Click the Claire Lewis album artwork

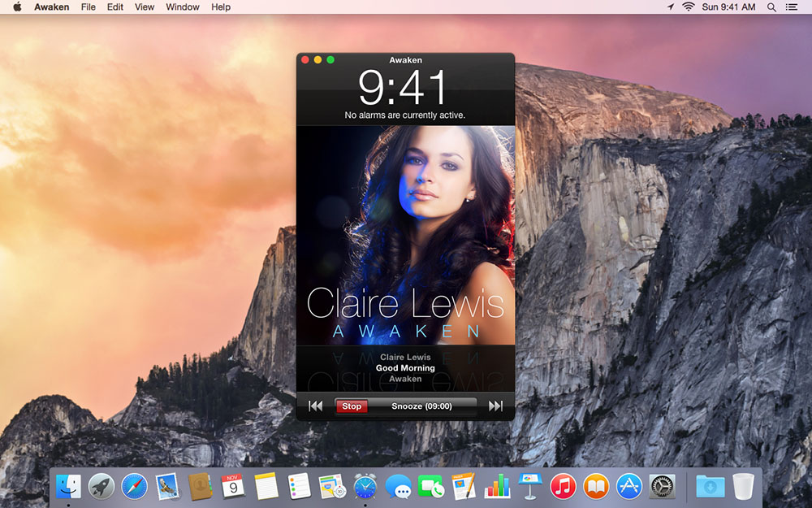point(405,236)
